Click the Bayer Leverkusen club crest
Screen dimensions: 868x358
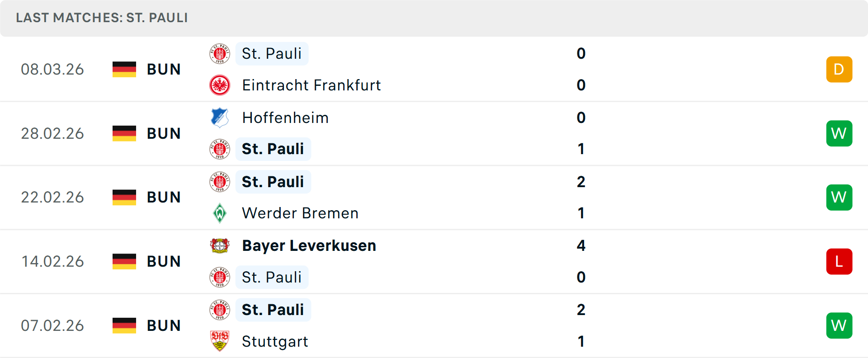pyautogui.click(x=220, y=245)
